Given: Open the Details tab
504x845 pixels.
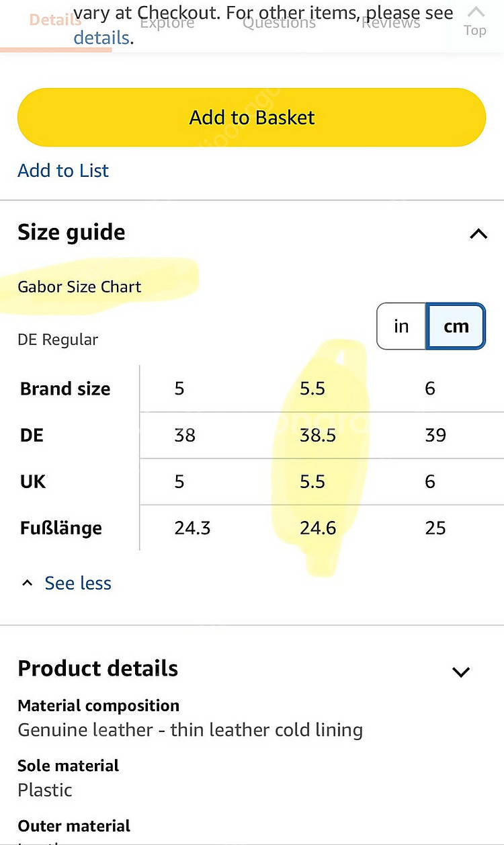Looking at the screenshot, I should point(56,20).
